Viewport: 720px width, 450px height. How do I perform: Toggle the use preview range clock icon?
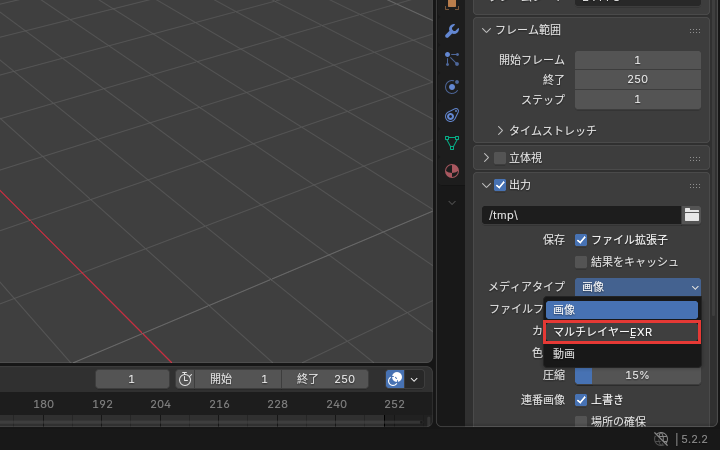[185, 379]
